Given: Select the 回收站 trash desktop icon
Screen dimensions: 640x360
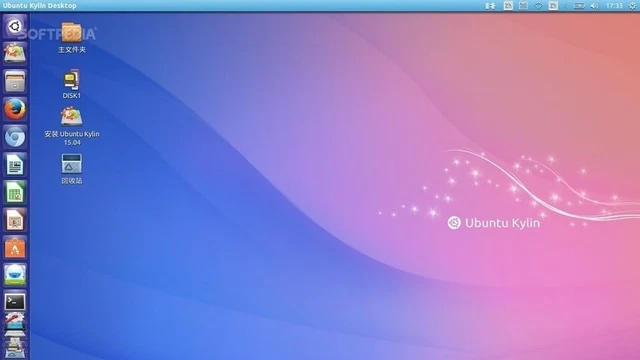Looking at the screenshot, I should point(72,169).
